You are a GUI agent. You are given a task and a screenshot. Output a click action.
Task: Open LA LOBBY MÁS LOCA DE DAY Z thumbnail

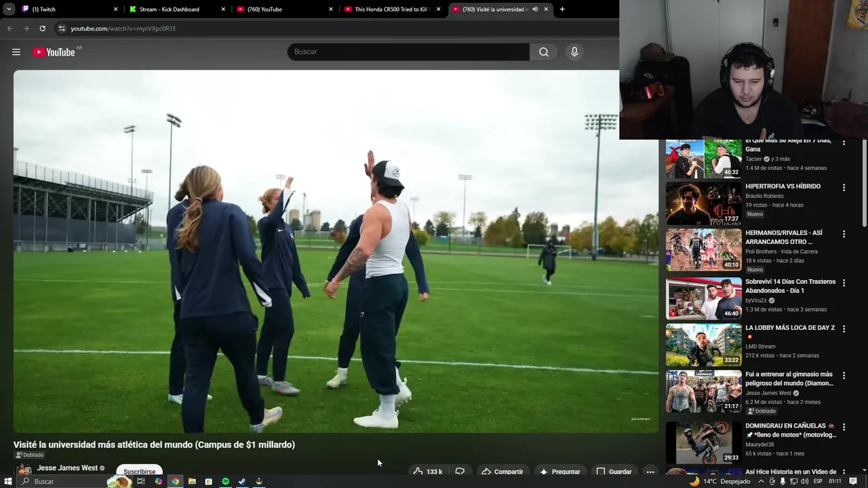point(703,345)
